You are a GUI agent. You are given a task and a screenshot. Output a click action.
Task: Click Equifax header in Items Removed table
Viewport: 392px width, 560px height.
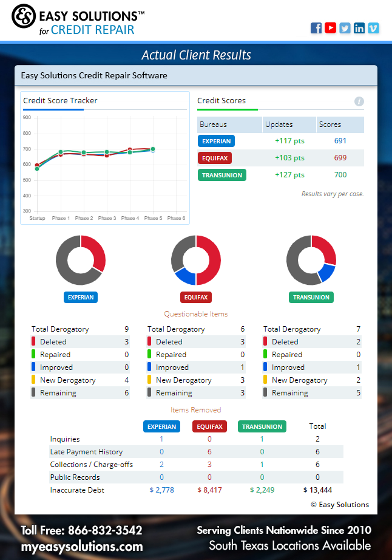click(x=209, y=426)
